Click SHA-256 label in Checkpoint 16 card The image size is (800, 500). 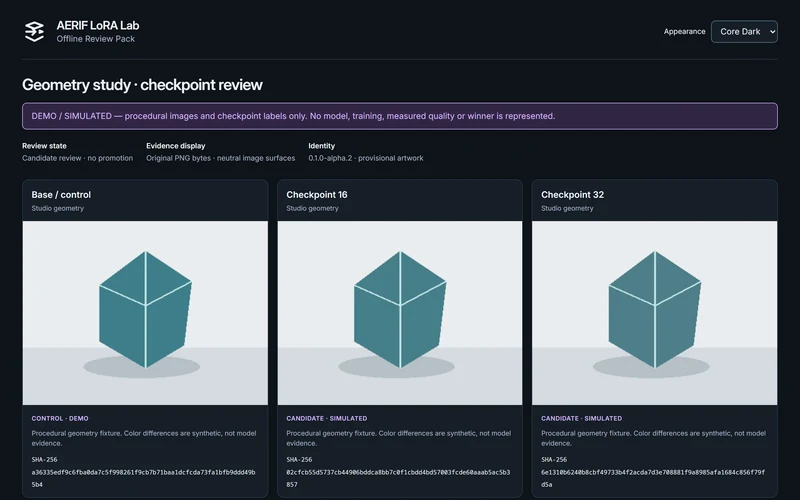point(299,460)
